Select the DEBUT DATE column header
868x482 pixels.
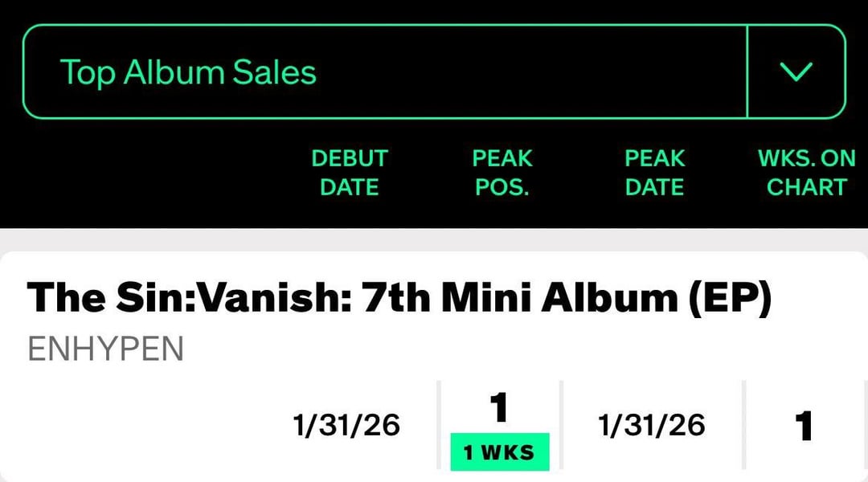349,172
